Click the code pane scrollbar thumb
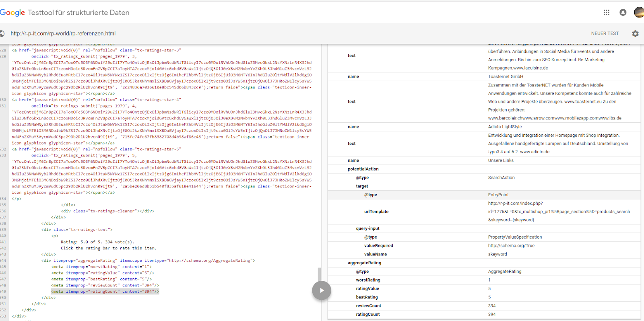The image size is (644, 321). (320, 274)
